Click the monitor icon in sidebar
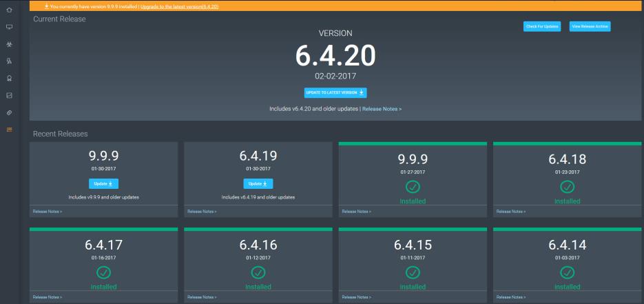The width and height of the screenshot is (644, 304). pyautogui.click(x=10, y=28)
